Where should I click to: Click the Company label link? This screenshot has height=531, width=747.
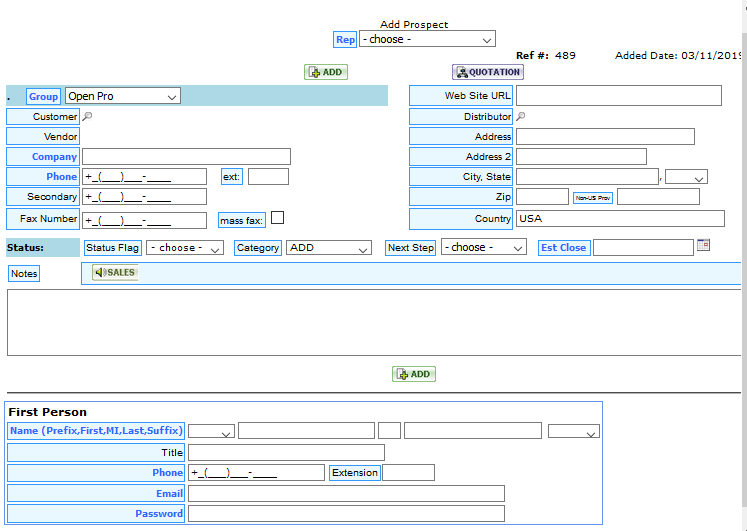point(54,157)
